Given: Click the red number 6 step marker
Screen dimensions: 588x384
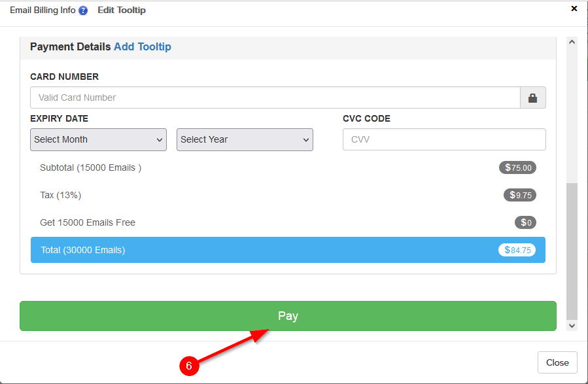Looking at the screenshot, I should [x=188, y=366].
